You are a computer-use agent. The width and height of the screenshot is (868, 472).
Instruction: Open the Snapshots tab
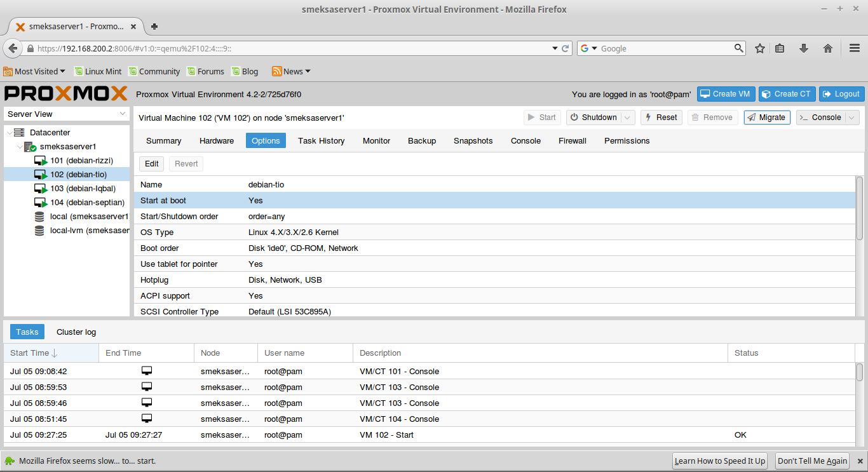(x=473, y=141)
